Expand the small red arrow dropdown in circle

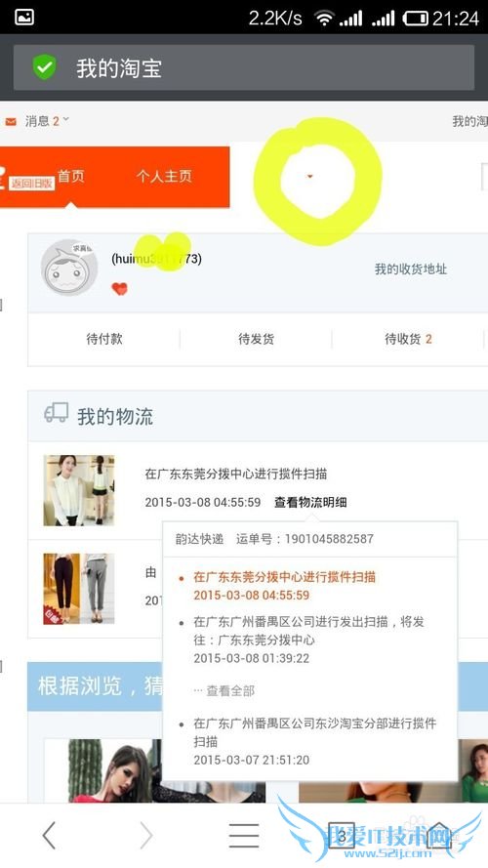[x=309, y=176]
